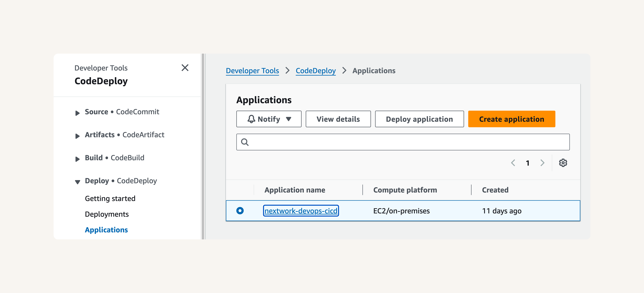The image size is (644, 293).
Task: Click the EC2/on-premises cell
Action: pyautogui.click(x=401, y=211)
